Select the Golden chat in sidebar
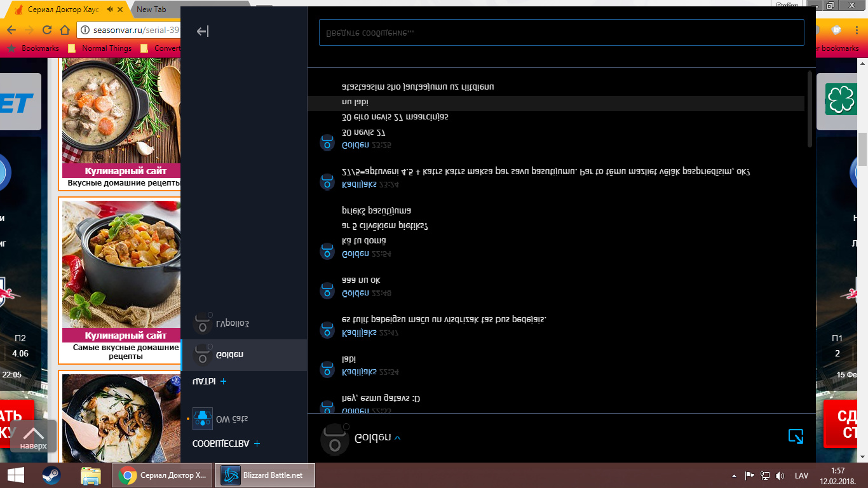This screenshot has height=488, width=868. pyautogui.click(x=244, y=355)
